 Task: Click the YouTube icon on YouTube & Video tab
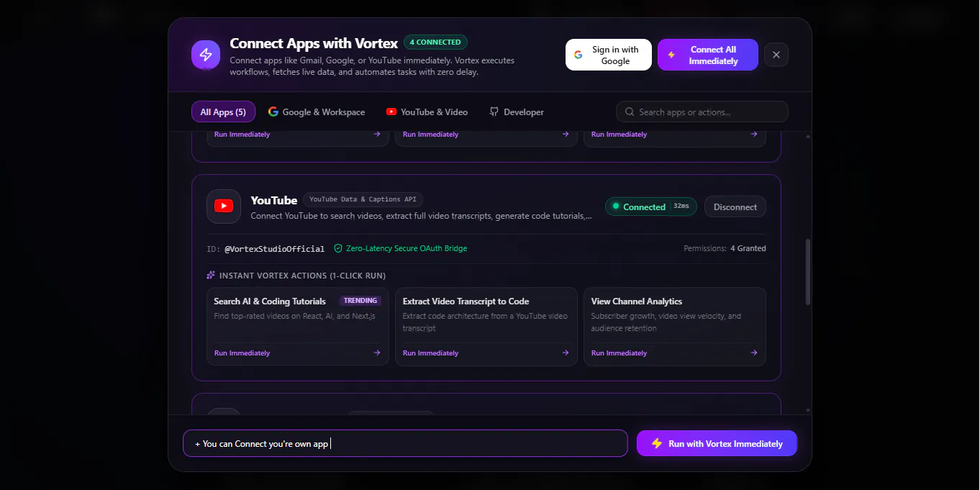[x=391, y=112]
